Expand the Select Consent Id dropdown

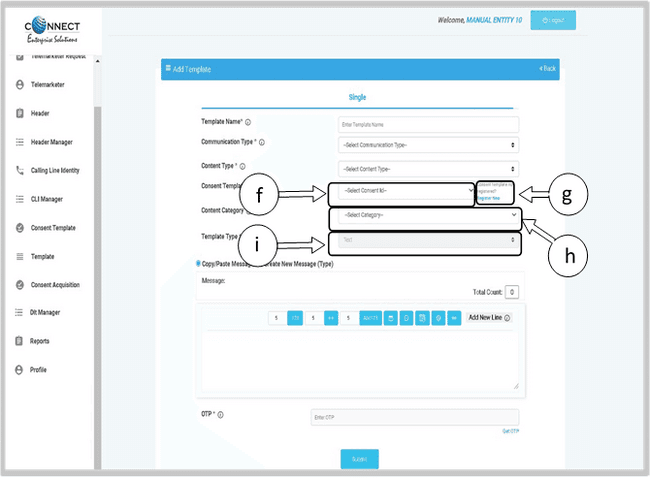click(402, 190)
